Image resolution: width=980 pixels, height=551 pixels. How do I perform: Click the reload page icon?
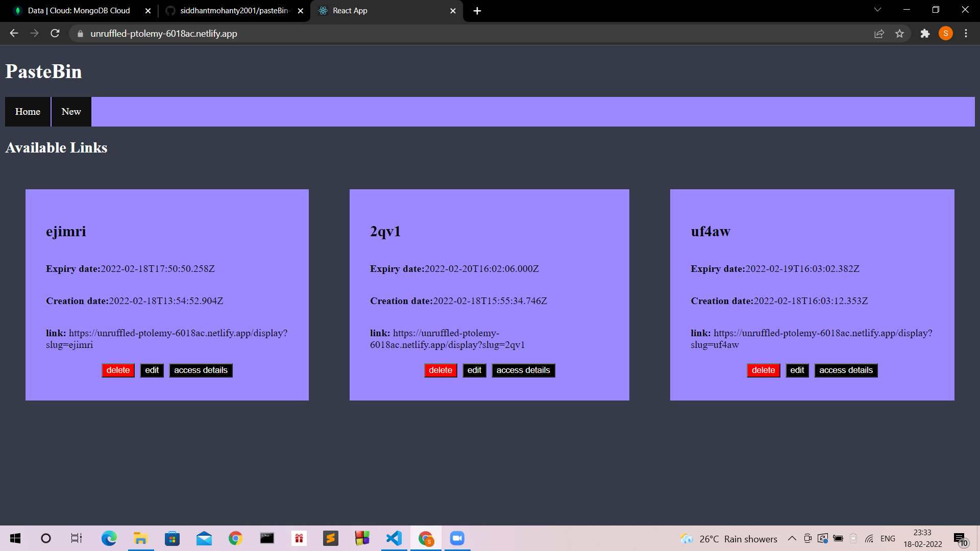pyautogui.click(x=55, y=33)
